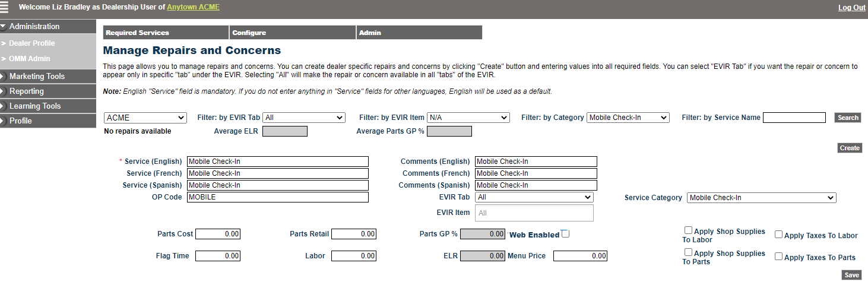Screen dimensions: 868x288
Task: Expand the Marketing Tools section
Action: (37, 77)
